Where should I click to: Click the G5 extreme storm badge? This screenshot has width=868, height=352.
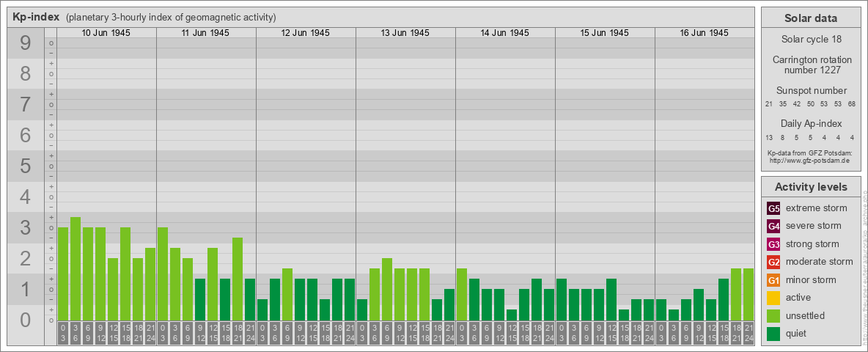click(x=773, y=209)
